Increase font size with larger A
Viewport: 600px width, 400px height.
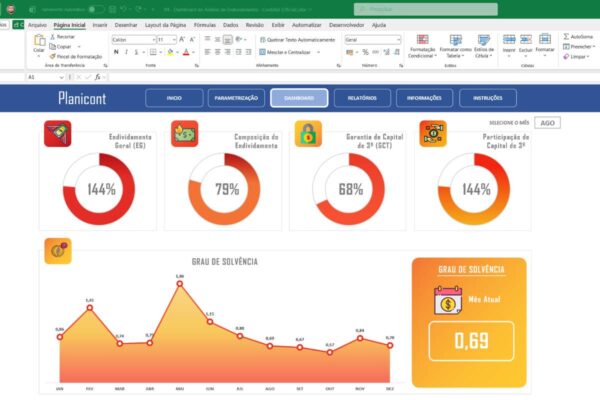coord(182,39)
